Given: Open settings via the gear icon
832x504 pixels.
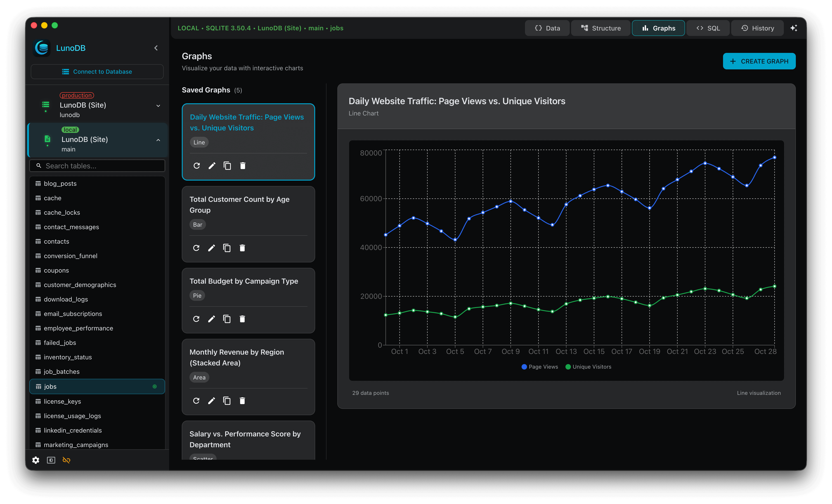Looking at the screenshot, I should [35, 460].
